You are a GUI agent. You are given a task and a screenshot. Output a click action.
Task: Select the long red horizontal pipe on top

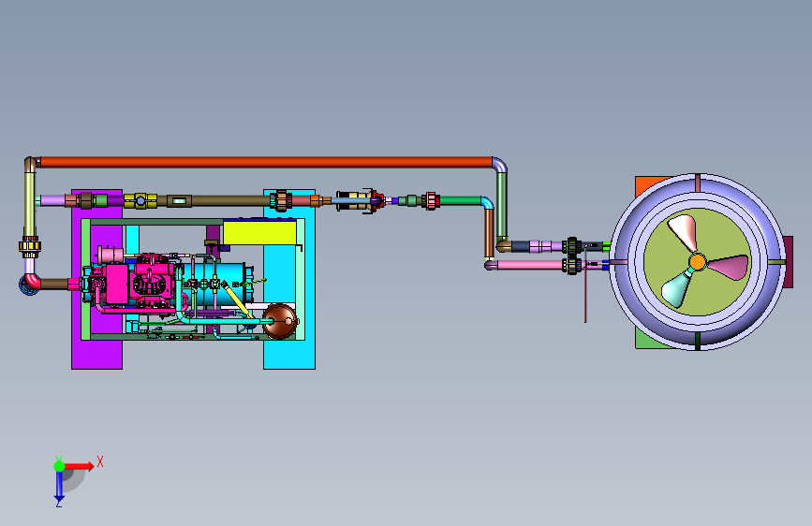click(266, 162)
